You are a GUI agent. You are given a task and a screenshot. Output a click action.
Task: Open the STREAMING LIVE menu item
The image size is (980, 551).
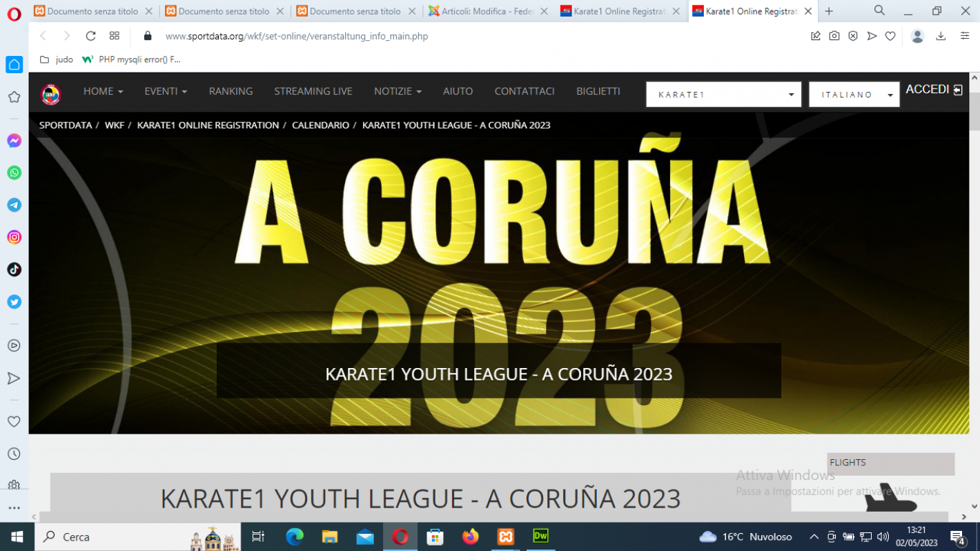(x=313, y=91)
